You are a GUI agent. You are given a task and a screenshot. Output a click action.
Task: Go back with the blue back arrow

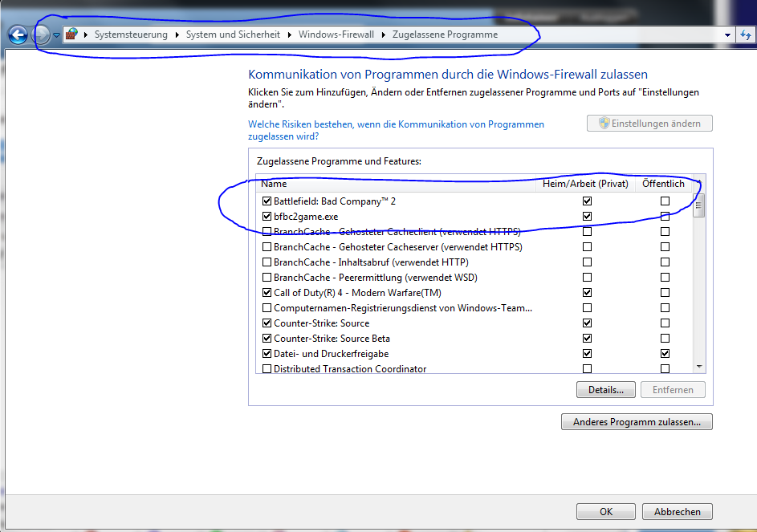18,35
